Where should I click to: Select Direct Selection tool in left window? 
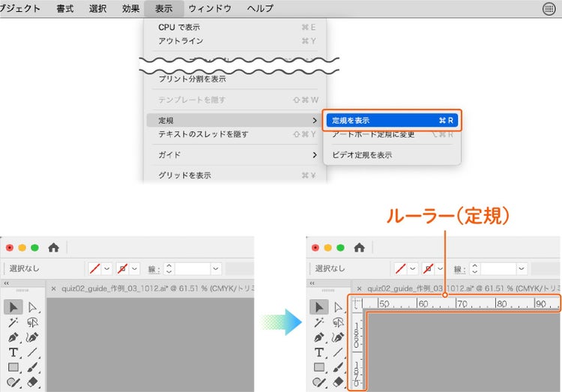(x=32, y=307)
